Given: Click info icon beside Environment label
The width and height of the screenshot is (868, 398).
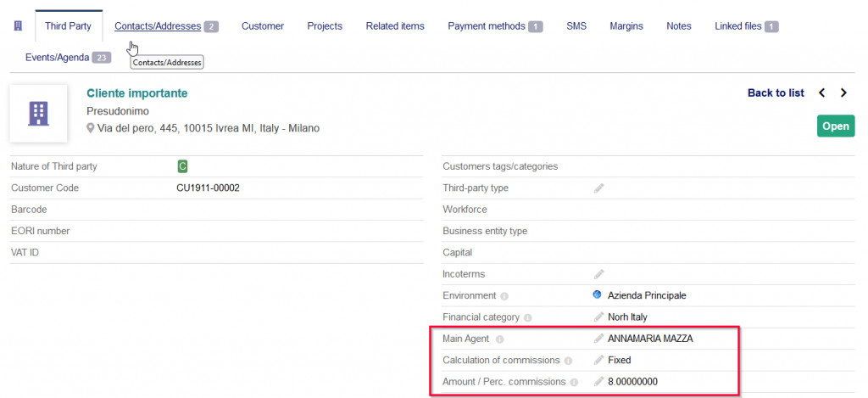Looking at the screenshot, I should click(x=504, y=296).
